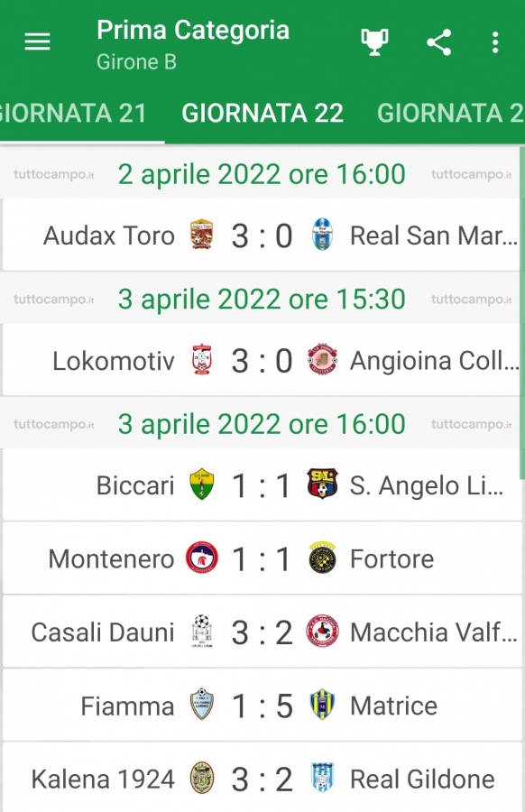Go to the next Giornata tab
Screen dimensions: 525x812
coord(450,114)
